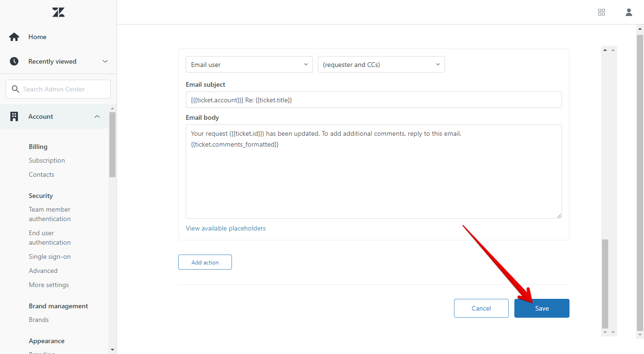Open End user authentication
This screenshot has width=644, height=354.
pyautogui.click(x=50, y=238)
